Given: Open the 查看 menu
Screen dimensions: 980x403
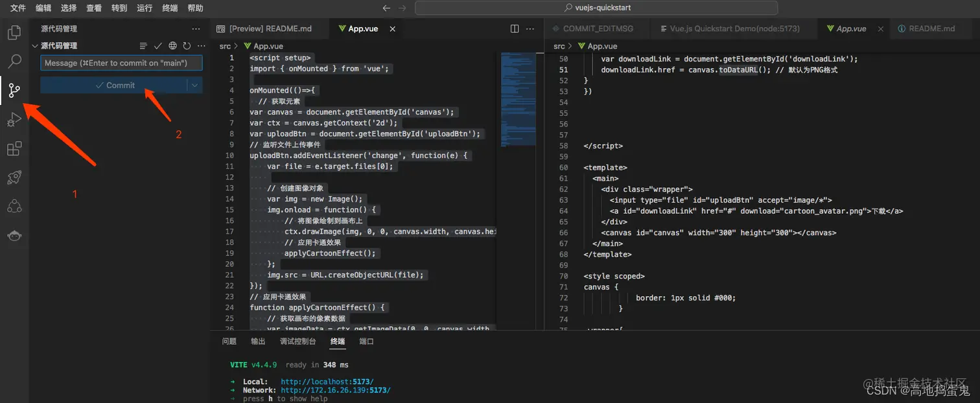Looking at the screenshot, I should coord(94,8).
